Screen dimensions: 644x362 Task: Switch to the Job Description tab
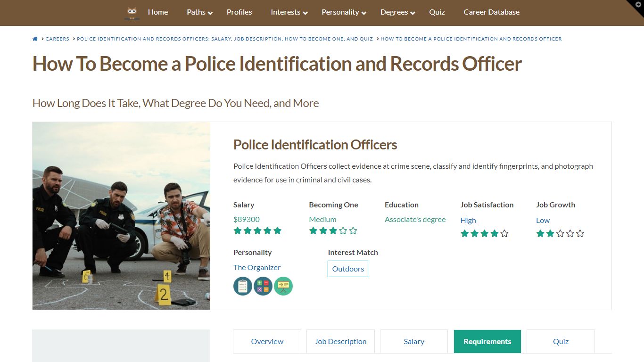(341, 341)
